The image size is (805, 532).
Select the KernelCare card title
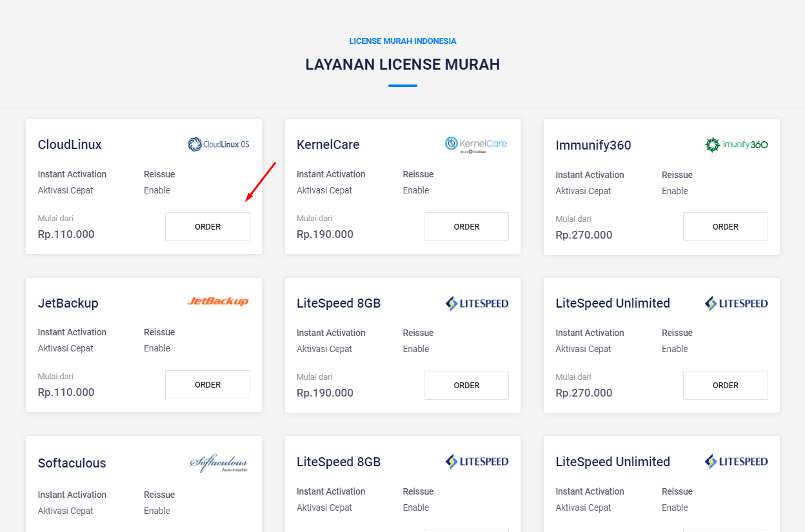point(328,144)
